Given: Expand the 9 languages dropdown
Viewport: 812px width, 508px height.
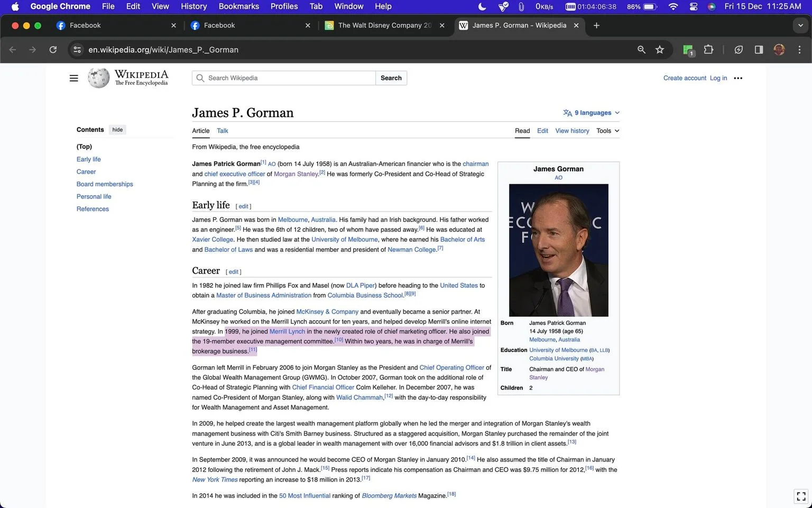Looking at the screenshot, I should pyautogui.click(x=591, y=113).
